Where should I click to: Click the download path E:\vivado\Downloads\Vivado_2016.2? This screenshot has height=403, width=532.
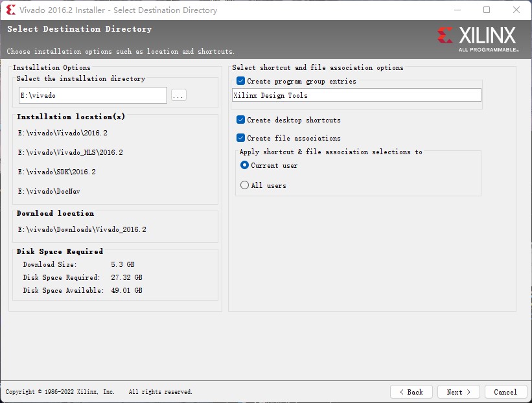pos(82,229)
